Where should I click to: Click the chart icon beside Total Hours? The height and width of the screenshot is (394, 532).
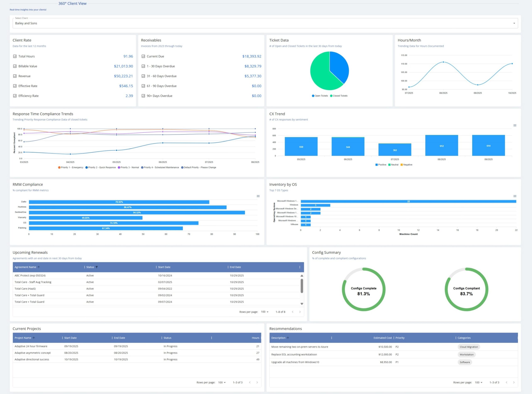click(15, 56)
